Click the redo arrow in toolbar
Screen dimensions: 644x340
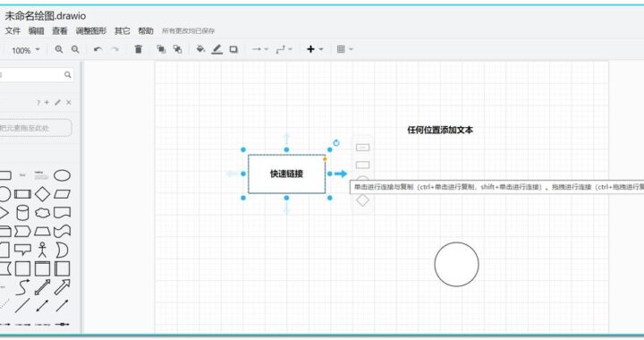coord(115,49)
